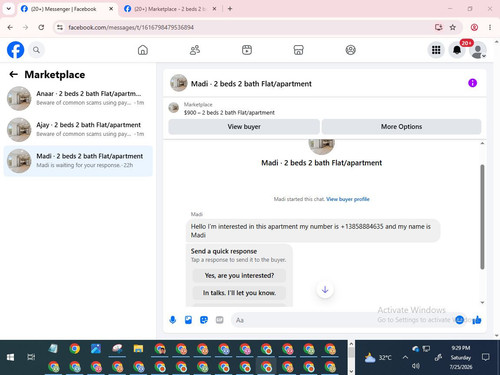Send 'Yes, are you interested?' quick response

pos(239,276)
